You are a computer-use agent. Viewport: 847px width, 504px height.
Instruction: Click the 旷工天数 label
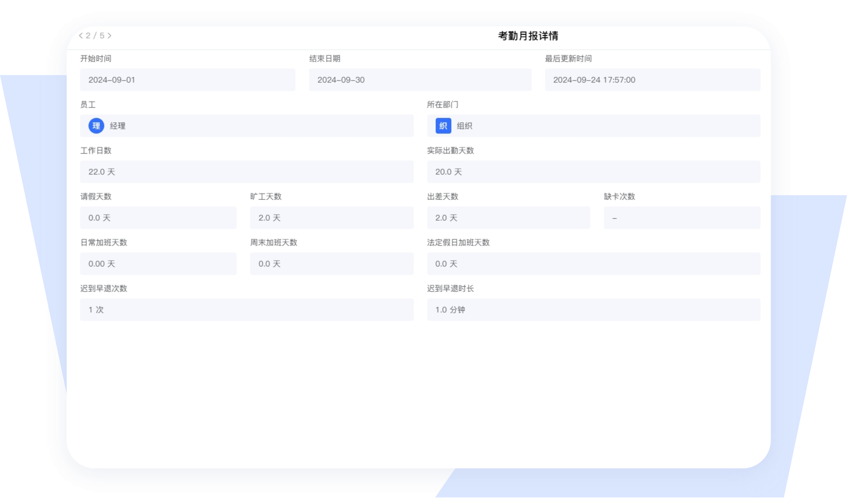tap(266, 196)
